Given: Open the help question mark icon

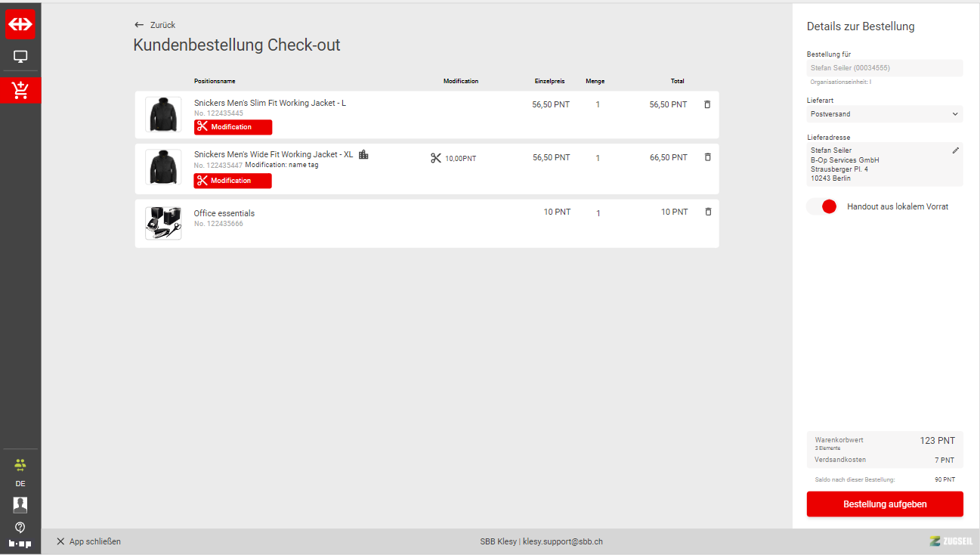Looking at the screenshot, I should click(20, 526).
